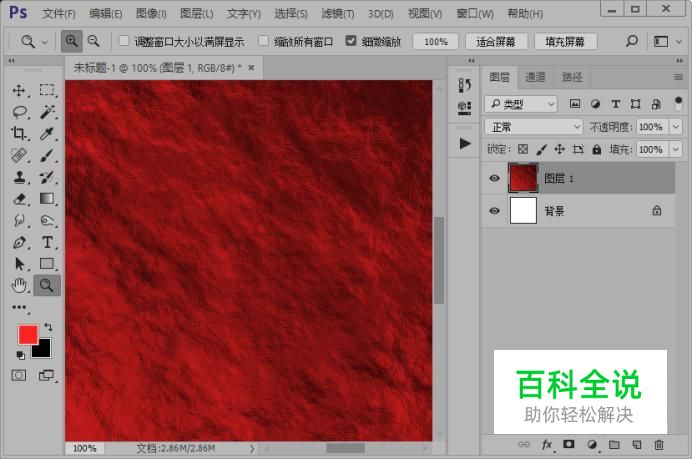
Task: Reset default foreground and background colors
Action: click(x=20, y=355)
